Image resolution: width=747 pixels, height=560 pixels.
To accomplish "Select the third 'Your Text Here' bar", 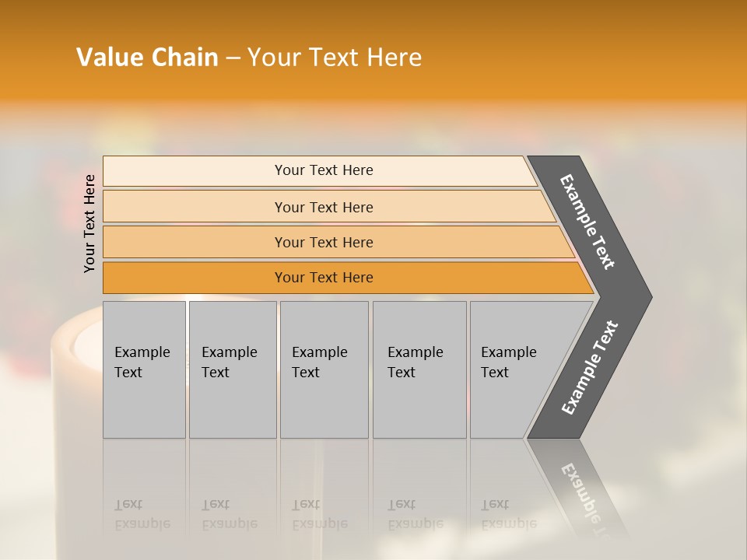I will tap(323, 242).
